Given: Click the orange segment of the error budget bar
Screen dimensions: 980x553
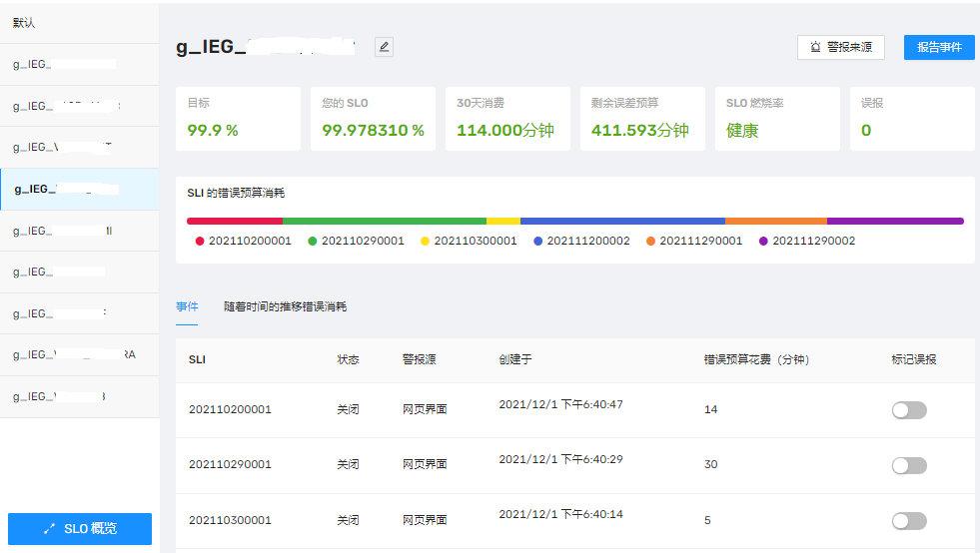Looking at the screenshot, I should 775,222.
